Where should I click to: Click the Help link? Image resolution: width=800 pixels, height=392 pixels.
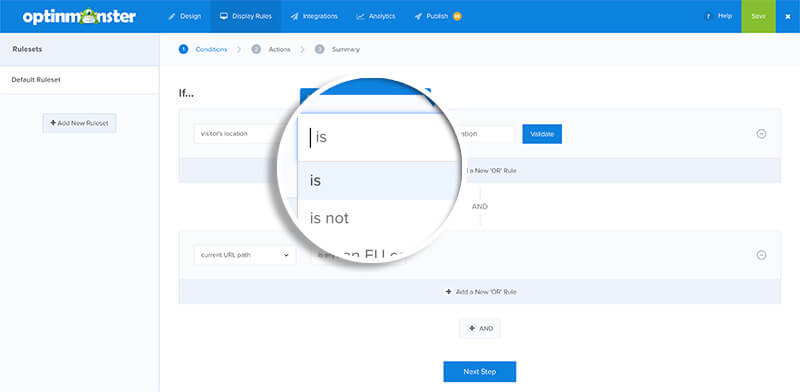tap(724, 16)
